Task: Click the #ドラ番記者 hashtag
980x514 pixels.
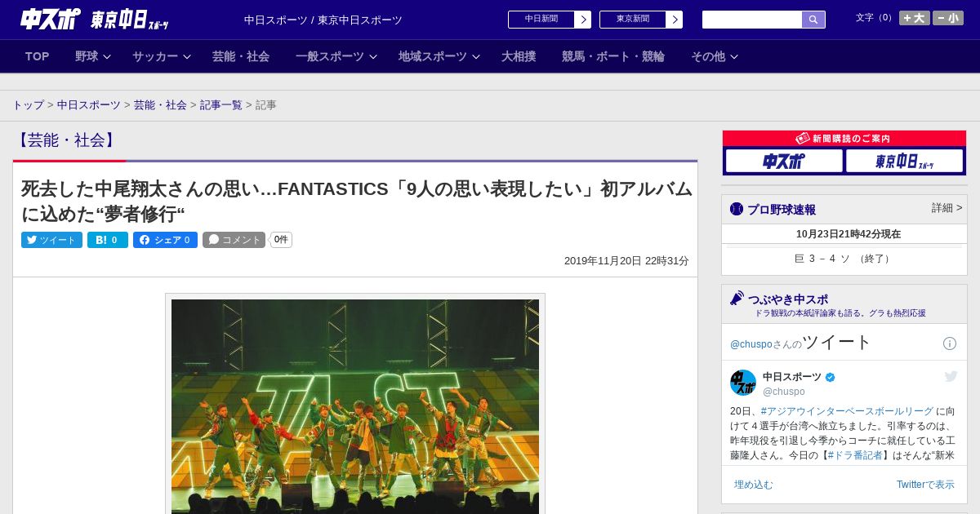Action: [855, 455]
